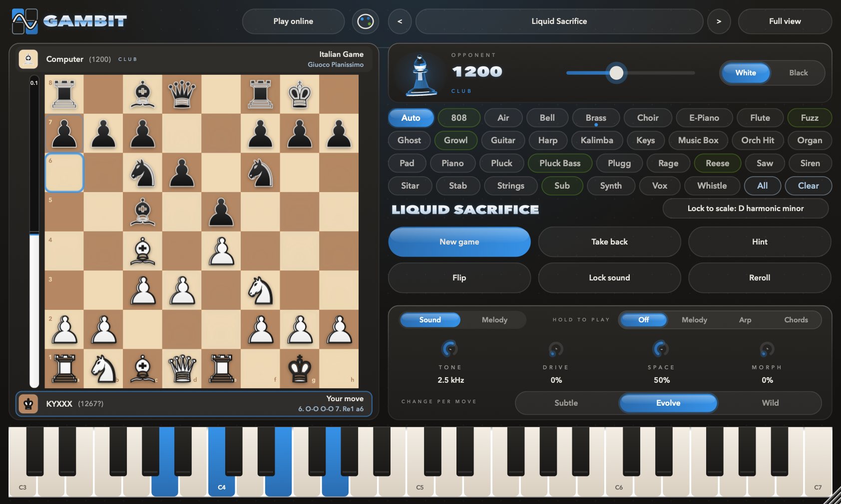The height and width of the screenshot is (504, 841).
Task: Click Lock sound button
Action: [x=609, y=278]
